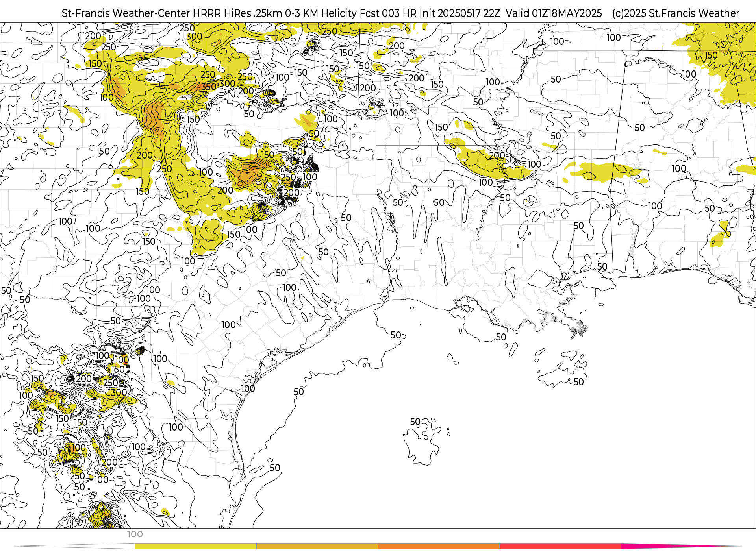Click the red segment of the color bar
The width and height of the screenshot is (756, 551).
560,546
